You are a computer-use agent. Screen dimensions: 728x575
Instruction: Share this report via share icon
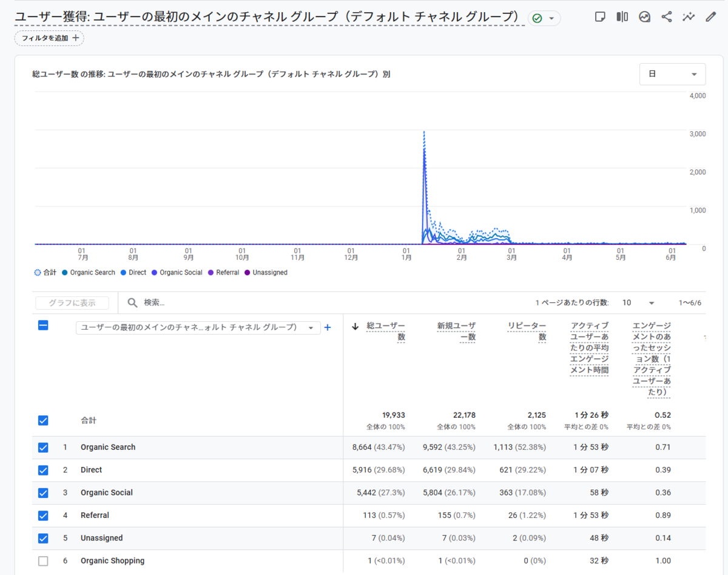(x=667, y=17)
